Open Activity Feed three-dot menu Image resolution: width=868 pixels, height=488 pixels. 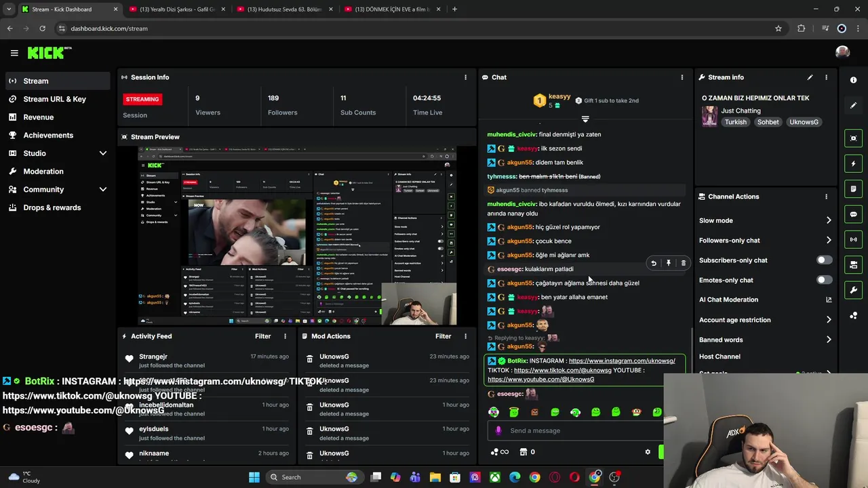(285, 336)
